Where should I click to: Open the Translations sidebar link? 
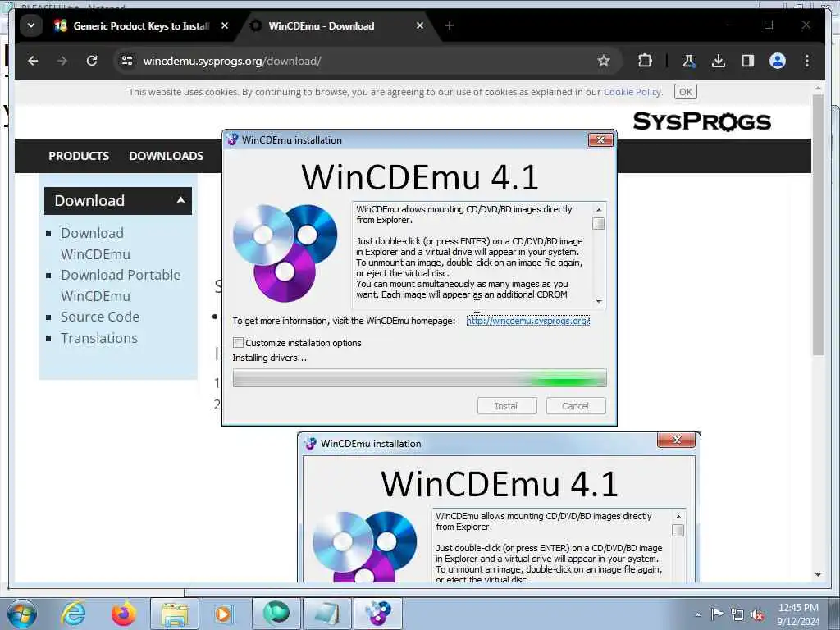click(x=99, y=338)
